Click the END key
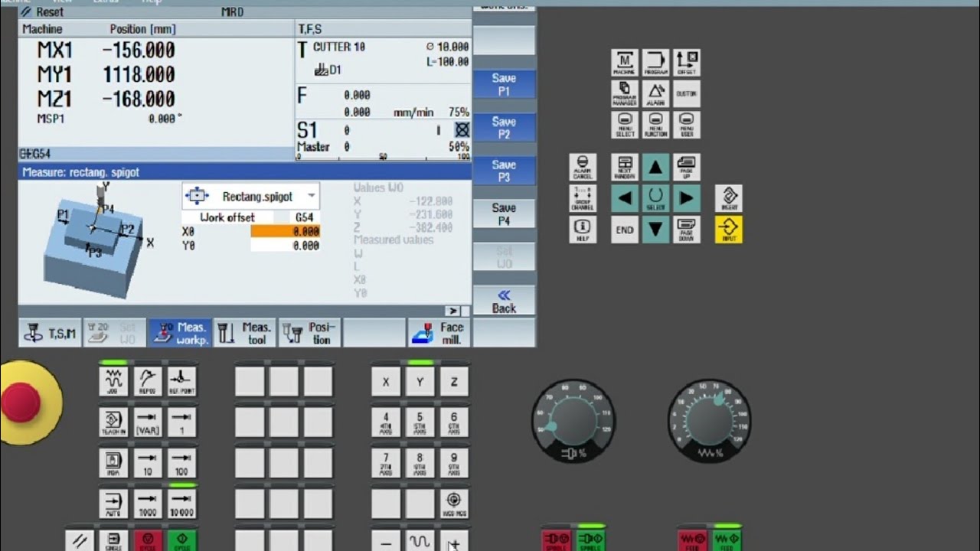 (625, 229)
